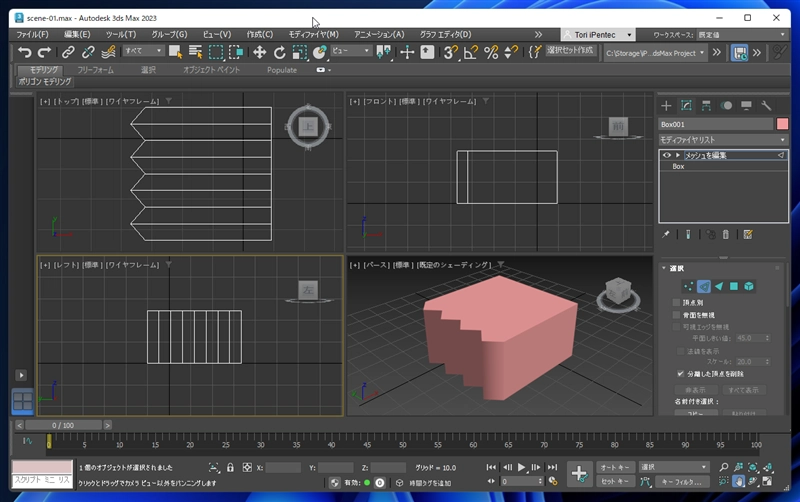Open the すべて selection filter dropdown

(x=143, y=51)
